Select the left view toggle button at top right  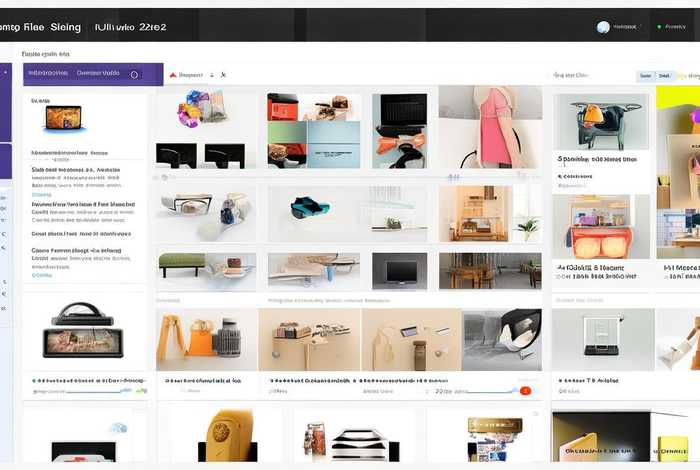click(x=646, y=75)
